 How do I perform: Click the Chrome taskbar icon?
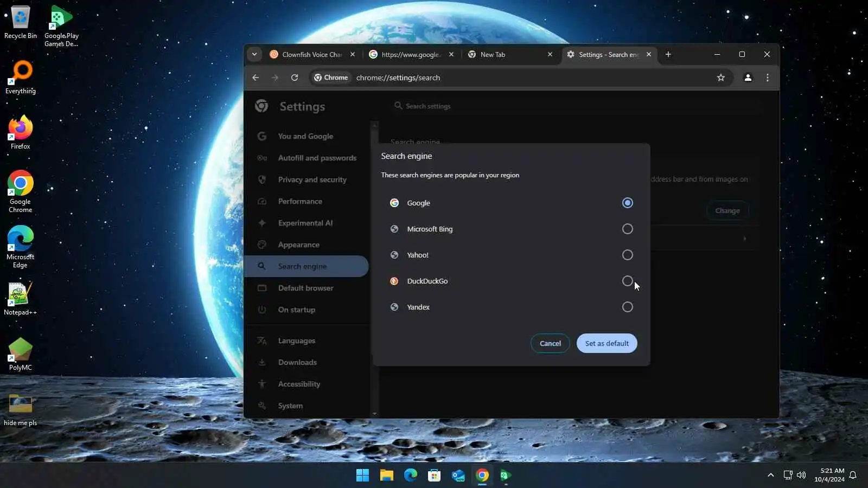coord(482,476)
